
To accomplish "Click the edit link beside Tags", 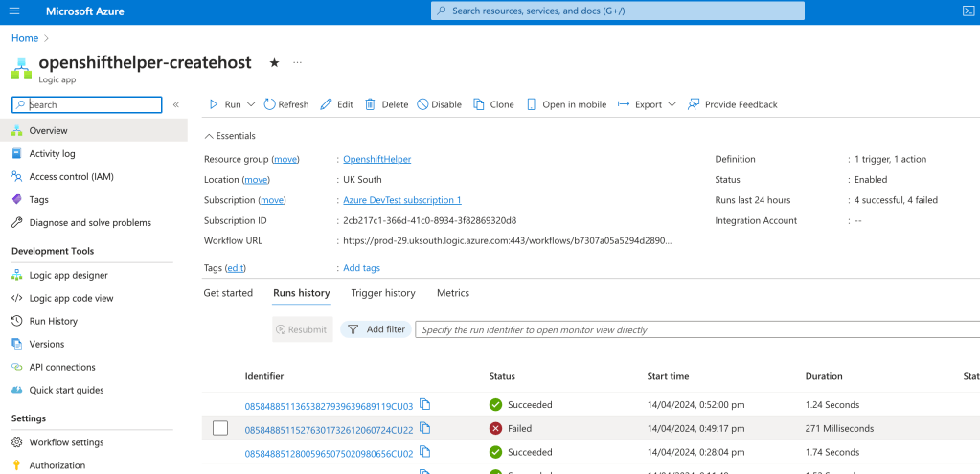I will pos(235,268).
